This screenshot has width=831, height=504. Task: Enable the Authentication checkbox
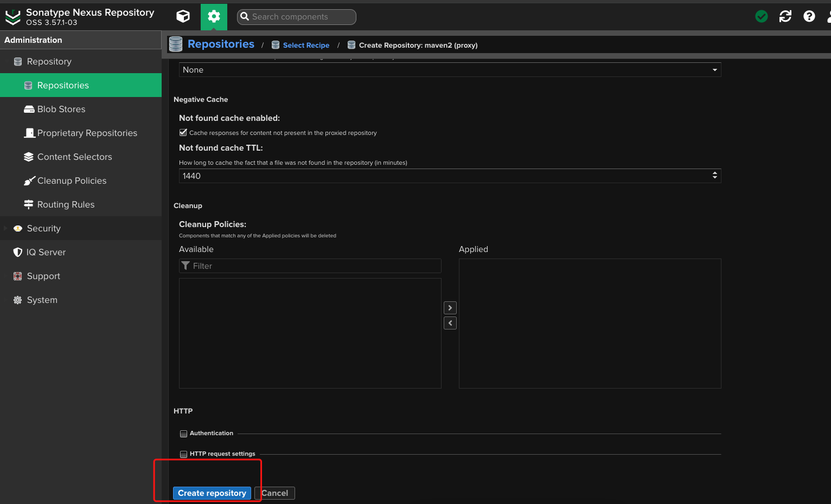[x=183, y=434]
